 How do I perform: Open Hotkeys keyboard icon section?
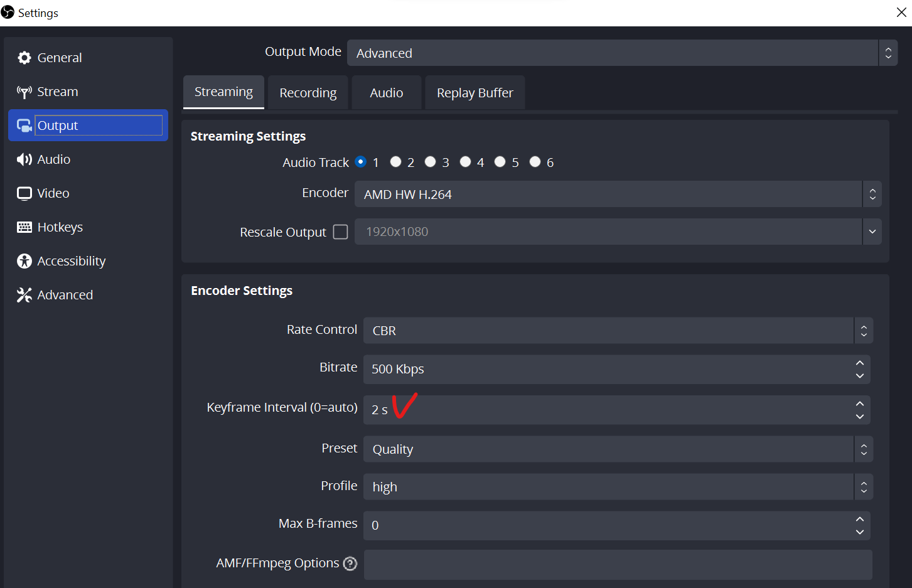[x=24, y=227]
